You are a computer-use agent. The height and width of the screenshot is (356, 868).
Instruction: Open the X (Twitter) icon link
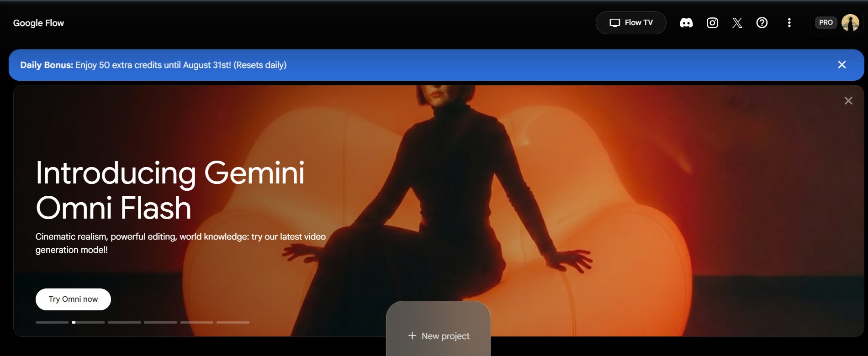(x=737, y=23)
